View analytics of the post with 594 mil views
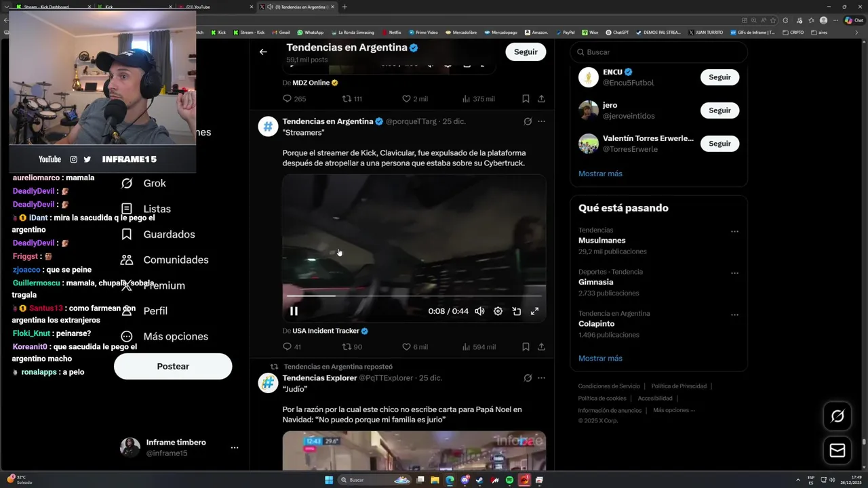868x488 pixels. (478, 347)
